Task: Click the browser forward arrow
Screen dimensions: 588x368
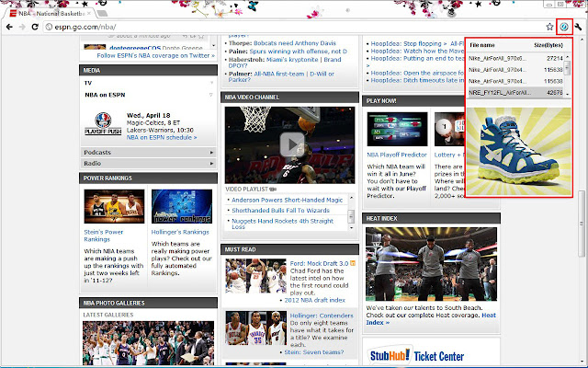Action: coord(22,27)
